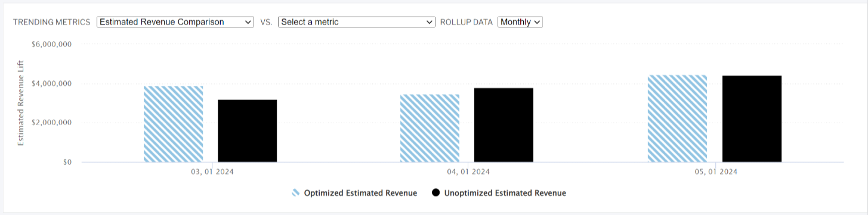Click the TRENDING METRICS label
868x215 pixels.
[x=52, y=22]
